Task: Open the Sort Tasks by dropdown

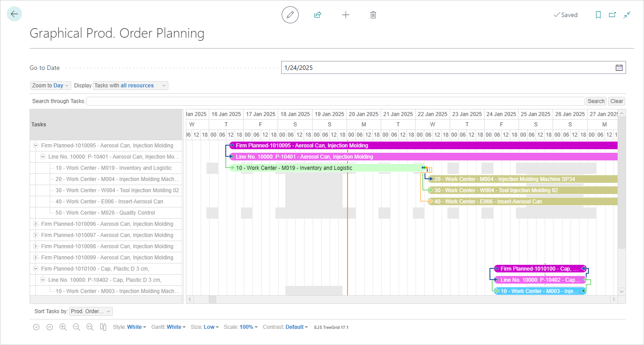Action: 90,311
